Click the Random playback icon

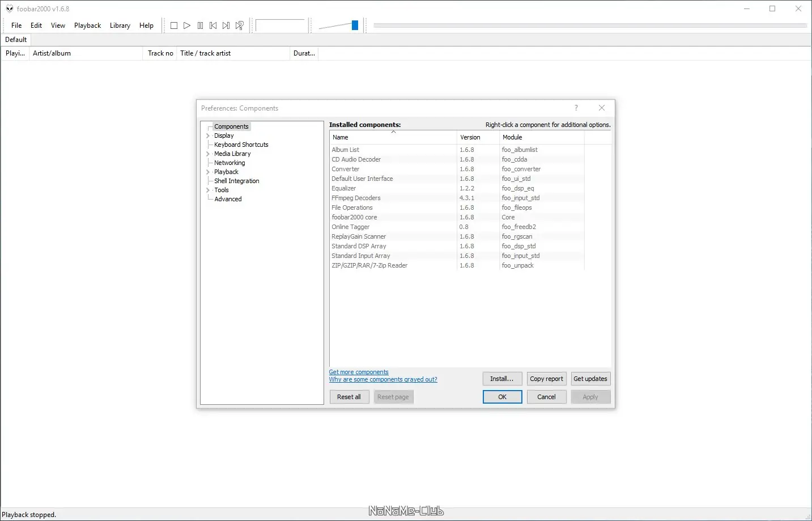pyautogui.click(x=240, y=26)
